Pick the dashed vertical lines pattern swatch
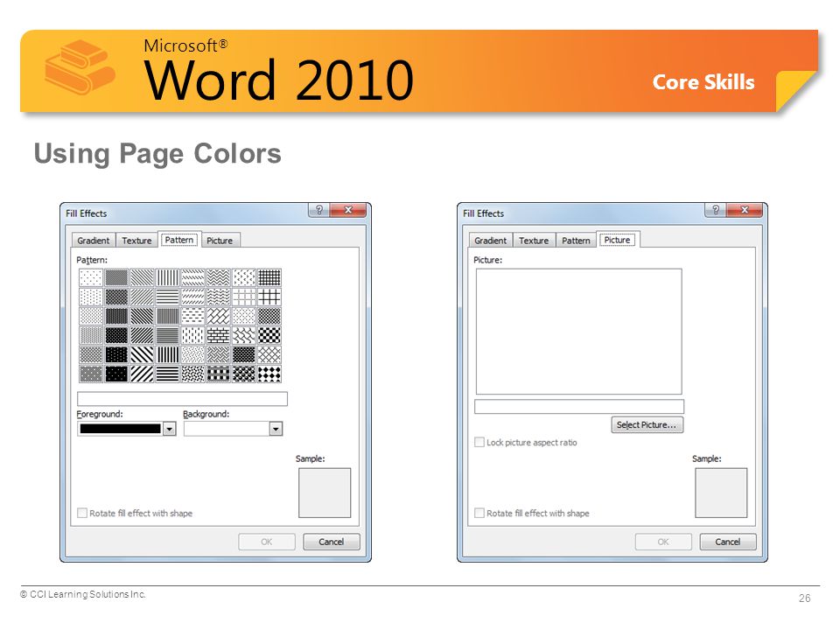 click(192, 335)
